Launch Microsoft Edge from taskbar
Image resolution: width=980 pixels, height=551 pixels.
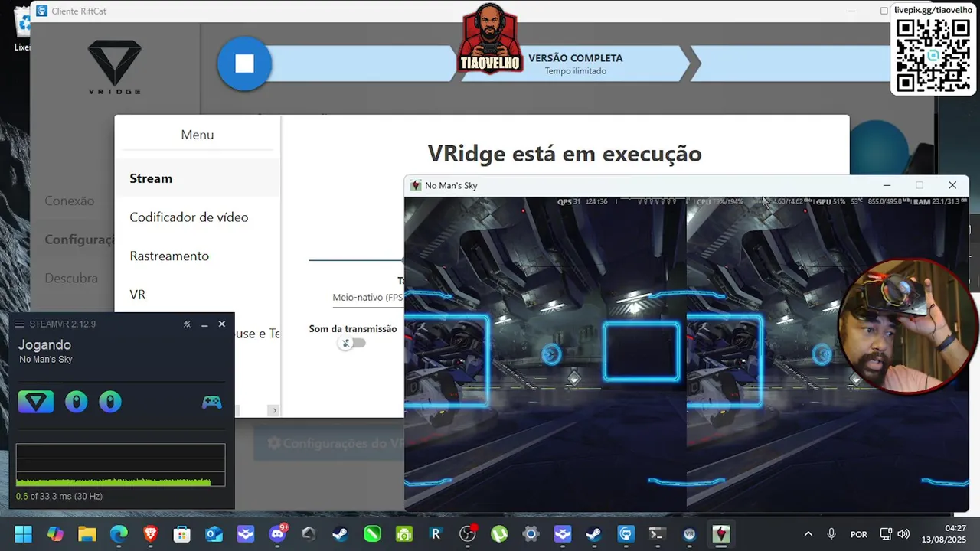tap(119, 534)
